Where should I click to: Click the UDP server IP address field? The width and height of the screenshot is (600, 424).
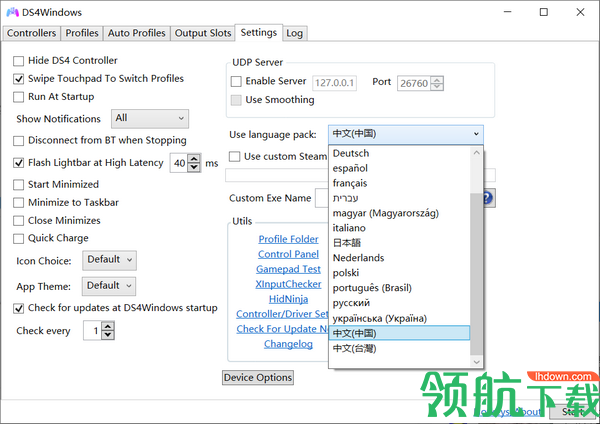334,83
